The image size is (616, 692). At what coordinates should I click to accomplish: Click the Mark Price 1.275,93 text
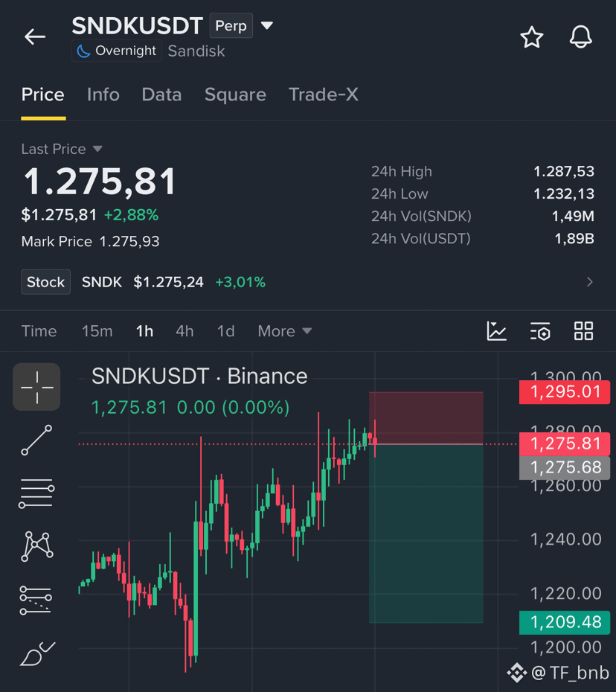[x=91, y=241]
